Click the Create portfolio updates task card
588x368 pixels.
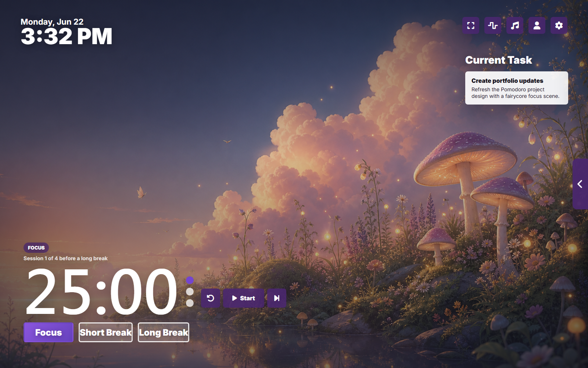516,88
